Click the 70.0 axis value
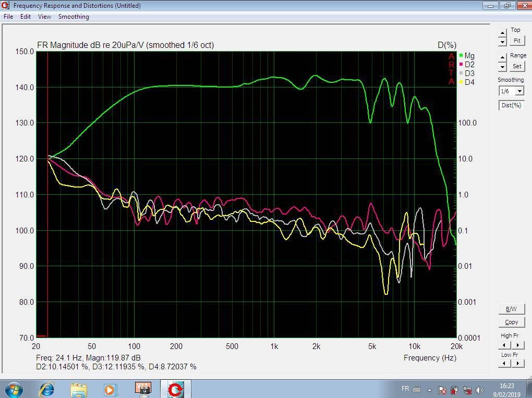The height and width of the screenshot is (398, 532). click(x=27, y=338)
